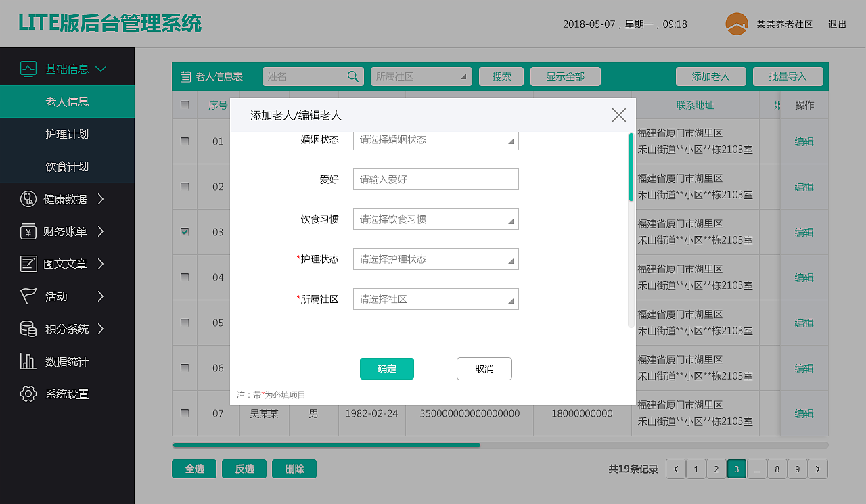
Task: Expand the 所属社区 filter dropdown
Action: pyautogui.click(x=420, y=76)
